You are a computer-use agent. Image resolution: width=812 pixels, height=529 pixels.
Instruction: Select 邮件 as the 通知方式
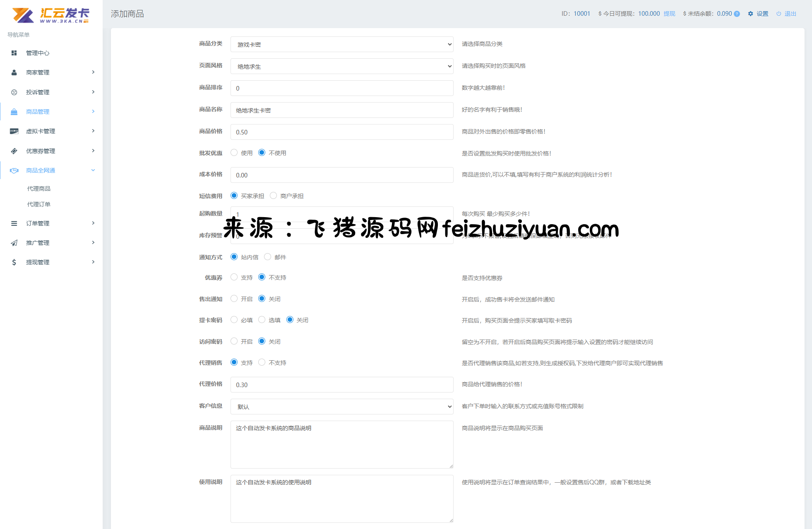click(268, 257)
